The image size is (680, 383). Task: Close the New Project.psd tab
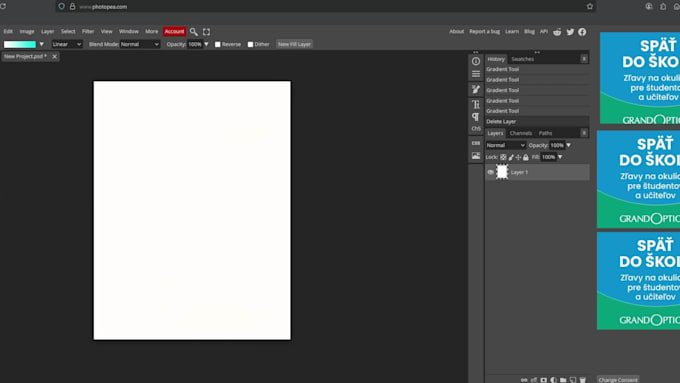tap(55, 56)
